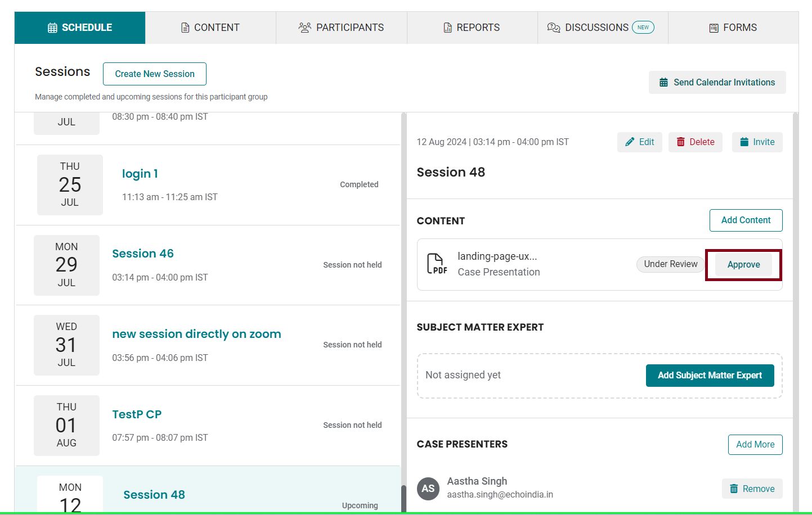The width and height of the screenshot is (812, 515).
Task: Send Calendar Invitations to participants
Action: click(x=717, y=82)
